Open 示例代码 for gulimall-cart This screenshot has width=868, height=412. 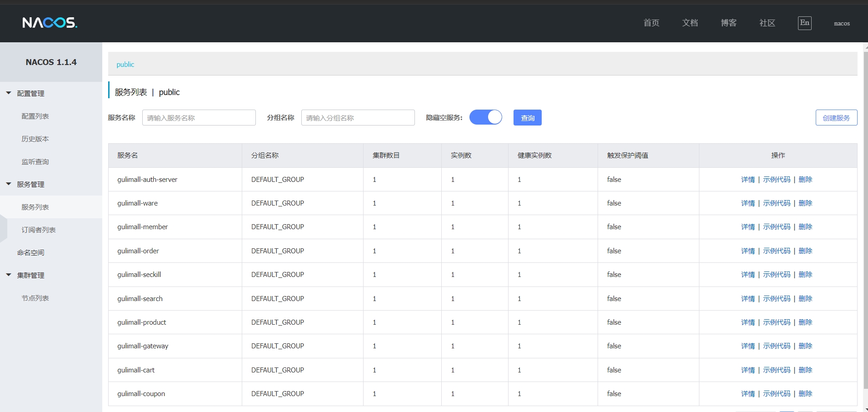coord(777,370)
